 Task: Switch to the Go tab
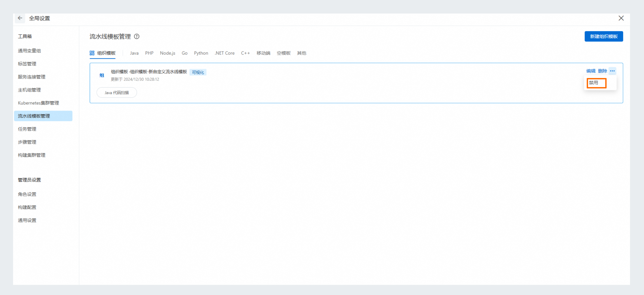click(184, 53)
